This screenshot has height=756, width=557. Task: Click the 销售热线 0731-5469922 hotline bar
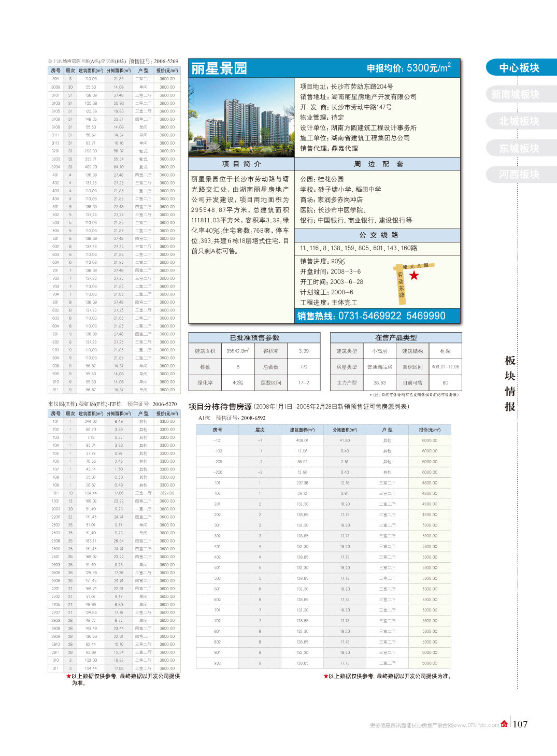(x=377, y=316)
